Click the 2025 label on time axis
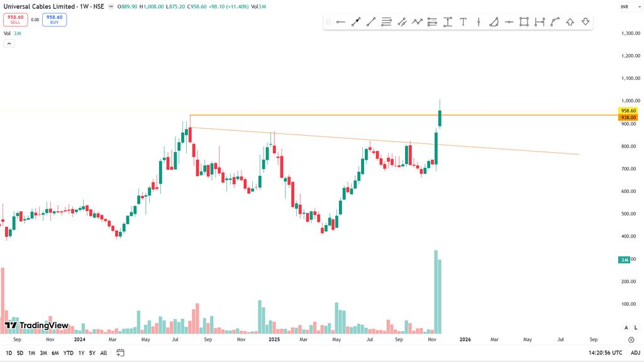This screenshot has width=644, height=362. click(x=274, y=339)
